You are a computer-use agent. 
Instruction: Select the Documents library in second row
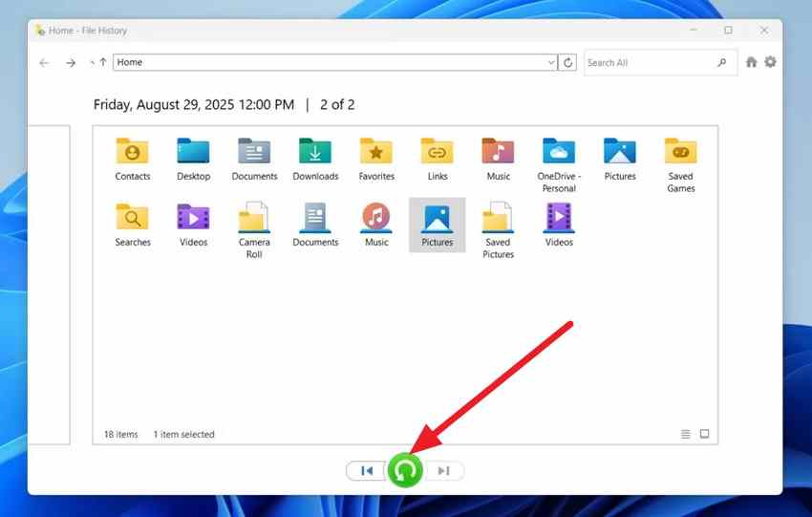[315, 225]
